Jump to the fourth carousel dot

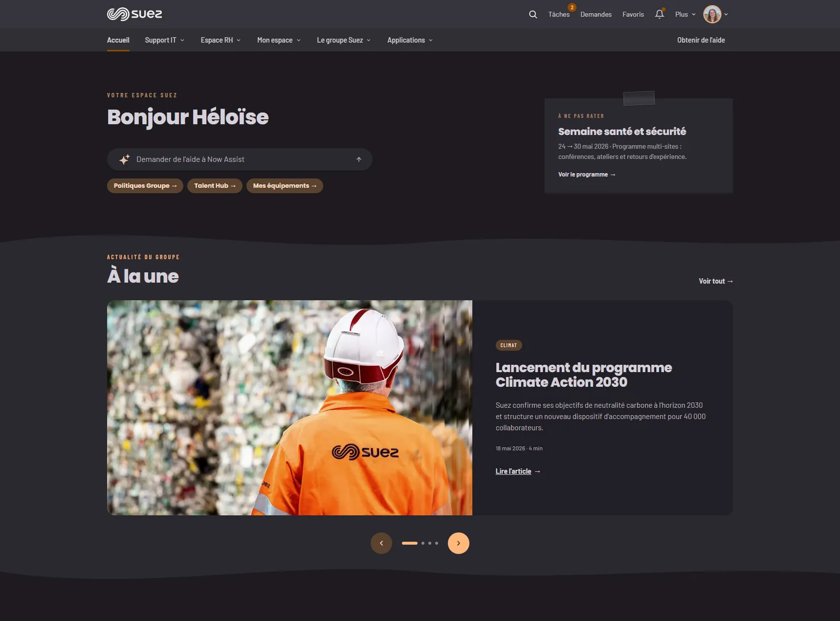pyautogui.click(x=436, y=543)
